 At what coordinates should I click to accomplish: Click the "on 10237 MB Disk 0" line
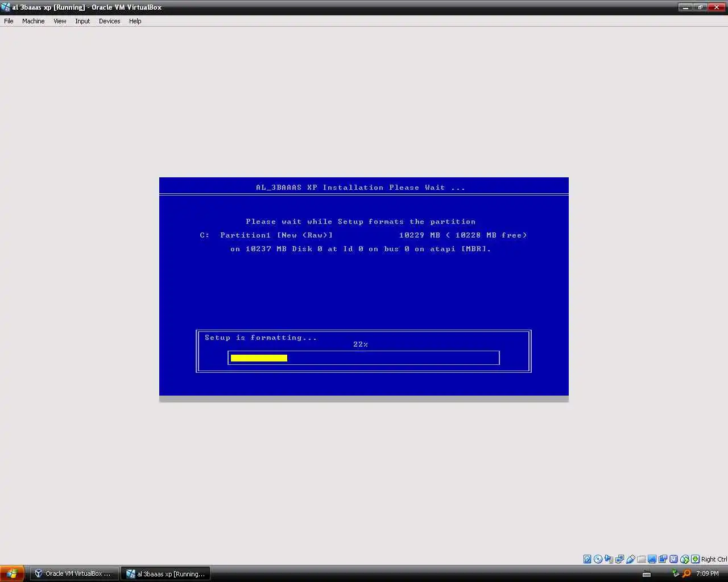[361, 249]
